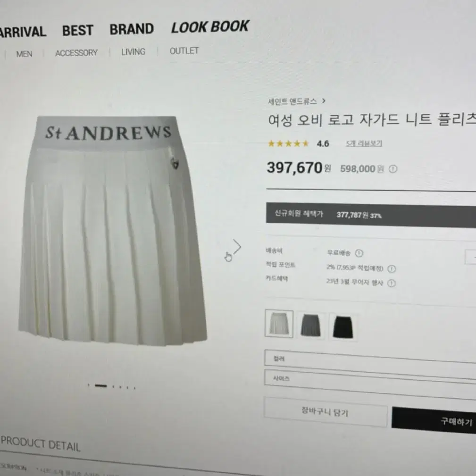Click 장바구니 담기 add to cart button
Viewport: 476px width, 476px height.
pos(325,412)
